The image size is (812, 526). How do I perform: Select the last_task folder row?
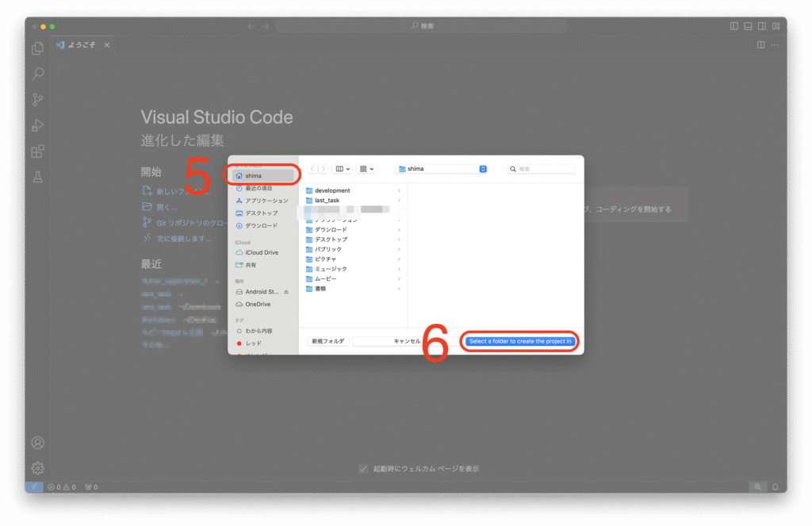354,201
